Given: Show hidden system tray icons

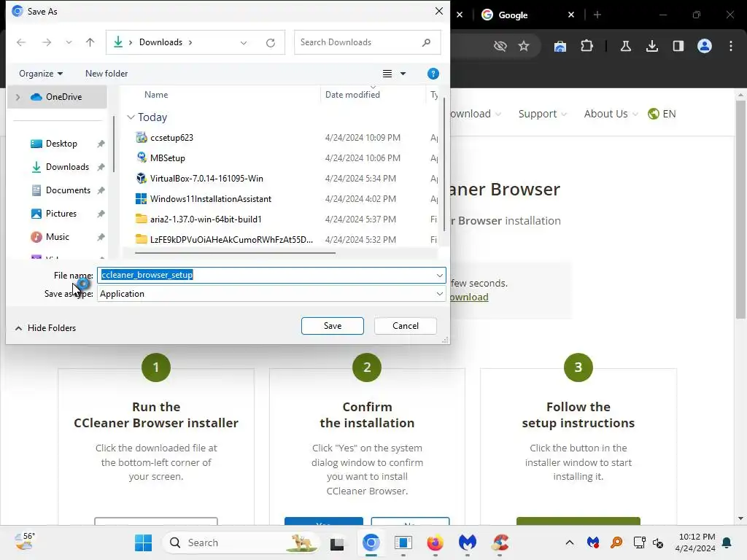Looking at the screenshot, I should point(569,542).
